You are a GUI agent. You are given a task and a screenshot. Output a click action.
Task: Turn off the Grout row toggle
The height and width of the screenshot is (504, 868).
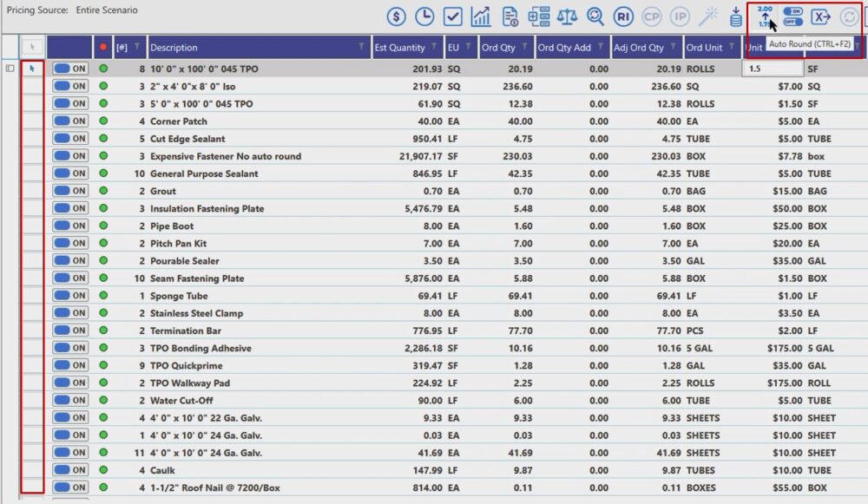(70, 191)
